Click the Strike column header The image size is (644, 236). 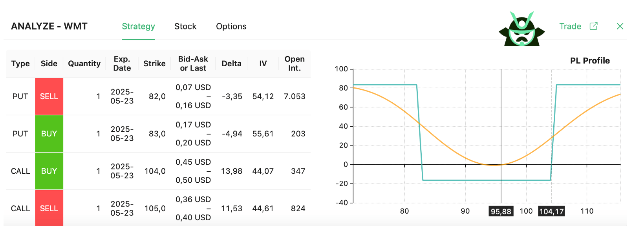tap(154, 64)
